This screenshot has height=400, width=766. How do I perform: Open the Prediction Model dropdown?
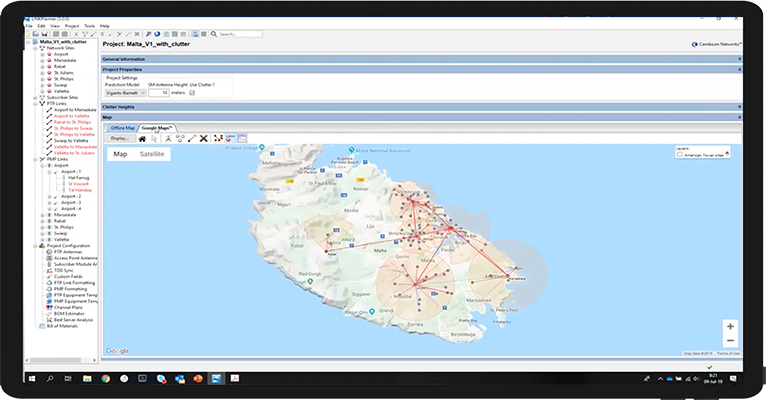click(126, 93)
